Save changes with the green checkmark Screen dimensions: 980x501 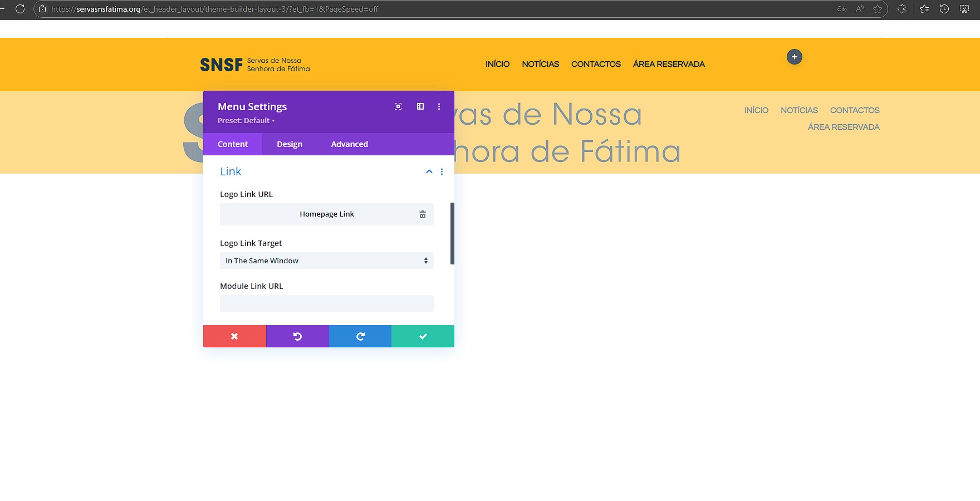[x=423, y=336]
